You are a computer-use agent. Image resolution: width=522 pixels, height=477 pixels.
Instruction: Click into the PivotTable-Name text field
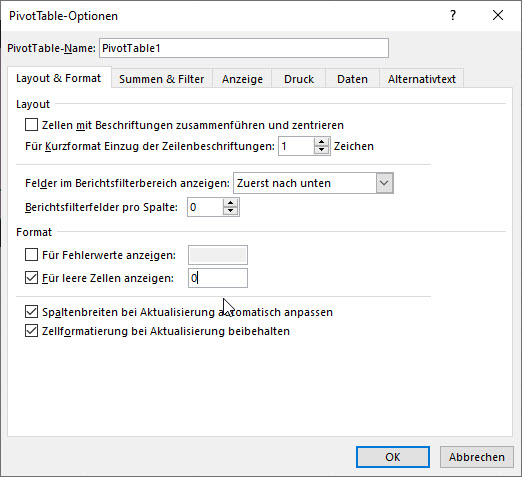244,48
